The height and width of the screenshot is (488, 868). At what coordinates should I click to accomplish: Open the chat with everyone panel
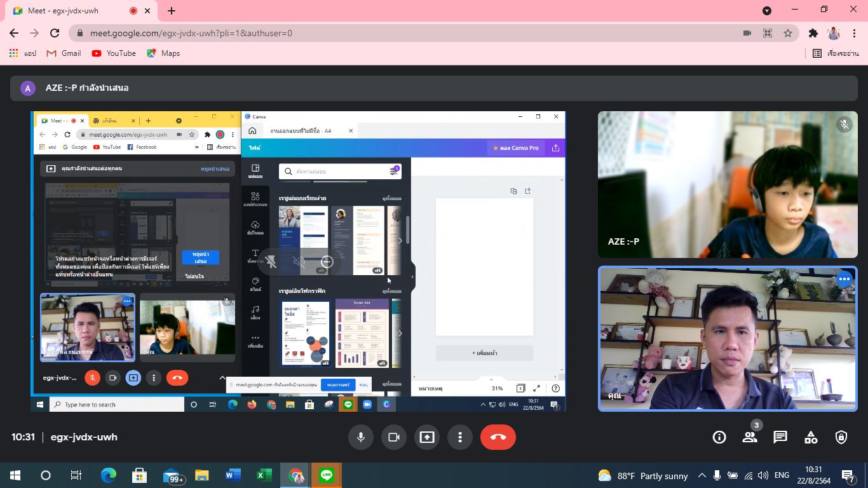click(780, 437)
